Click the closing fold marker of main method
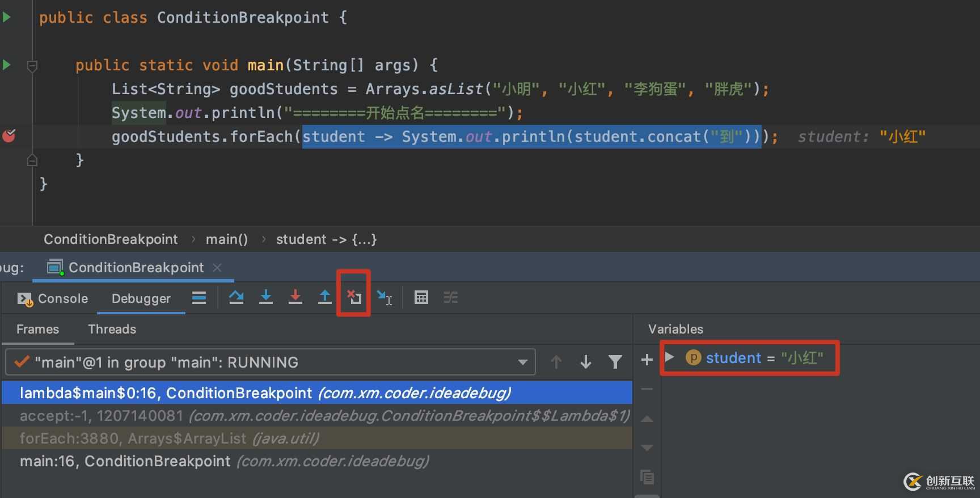This screenshot has height=498, width=980. click(32, 161)
